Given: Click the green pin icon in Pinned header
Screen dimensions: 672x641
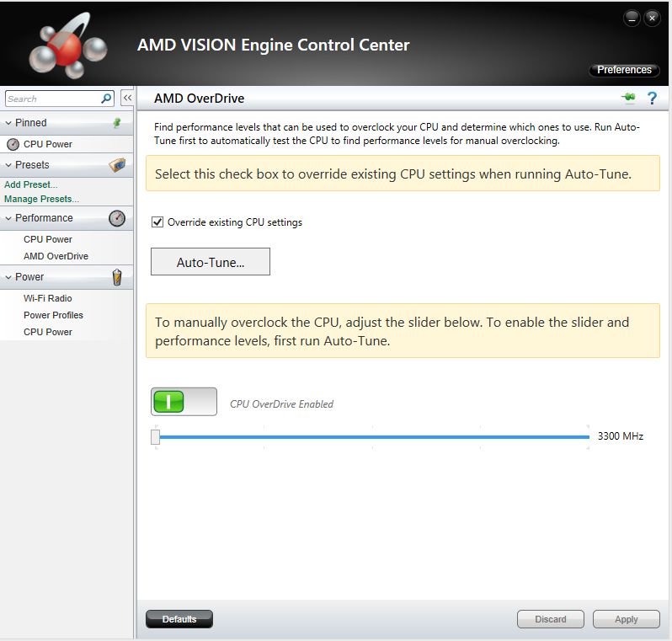Looking at the screenshot, I should coord(116,123).
